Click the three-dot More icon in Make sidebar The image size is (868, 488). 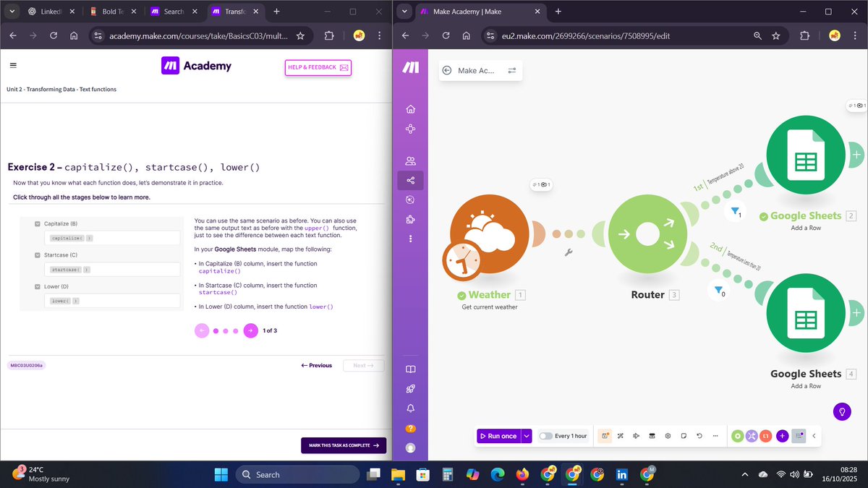coord(411,238)
